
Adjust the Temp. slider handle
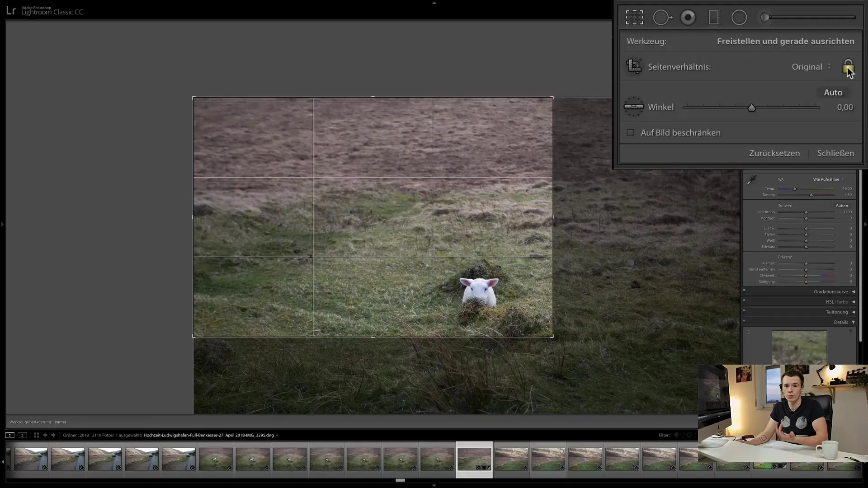tap(794, 189)
